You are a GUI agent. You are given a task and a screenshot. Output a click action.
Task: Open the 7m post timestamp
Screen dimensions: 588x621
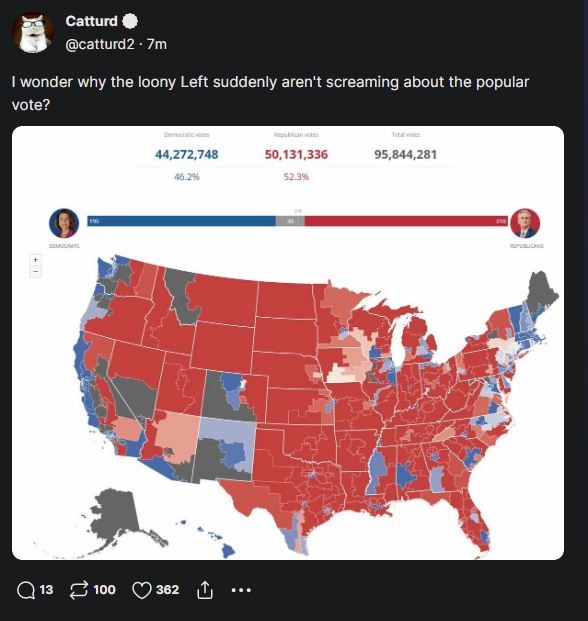[x=157, y=44]
